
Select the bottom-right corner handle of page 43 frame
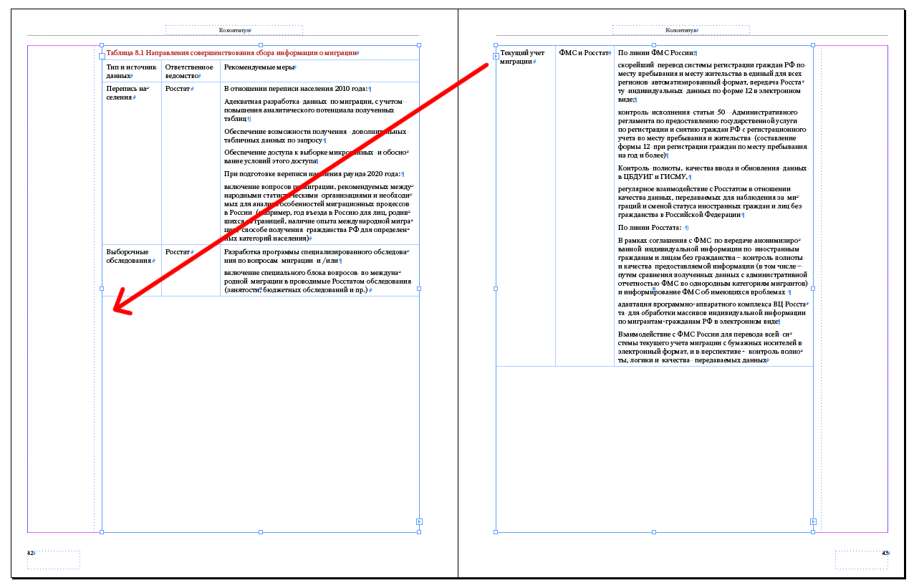(813, 532)
